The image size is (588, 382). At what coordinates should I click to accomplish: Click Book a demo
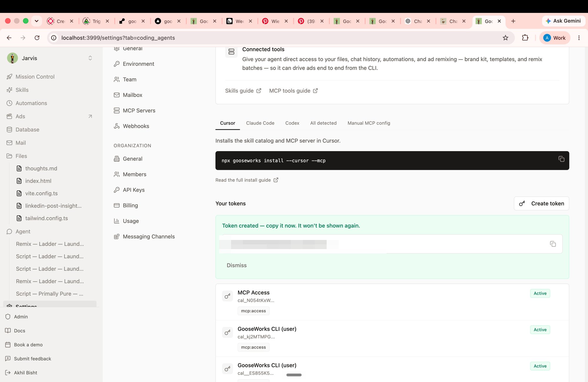coord(28,345)
